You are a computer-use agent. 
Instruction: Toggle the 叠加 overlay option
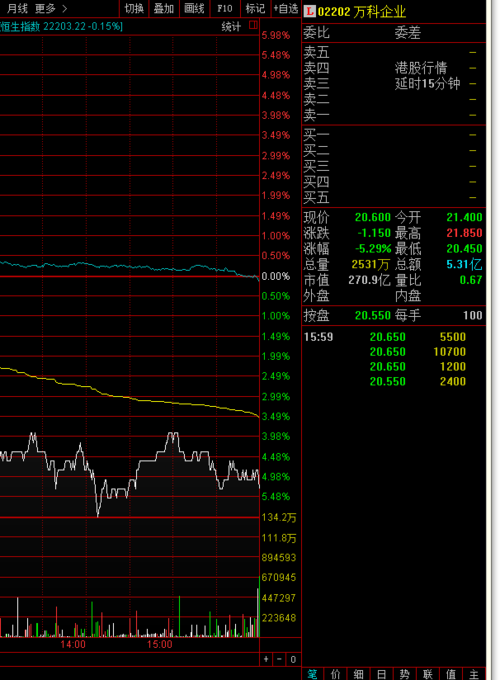[164, 8]
